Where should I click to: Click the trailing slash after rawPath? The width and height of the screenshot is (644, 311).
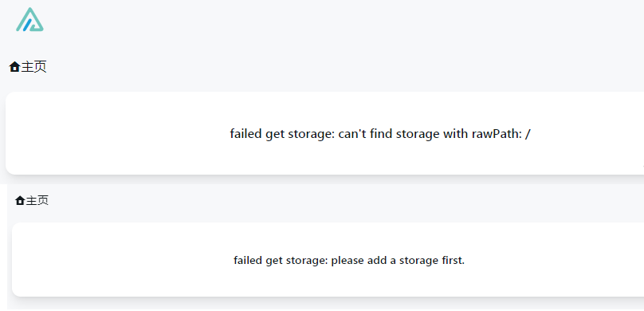click(x=528, y=133)
